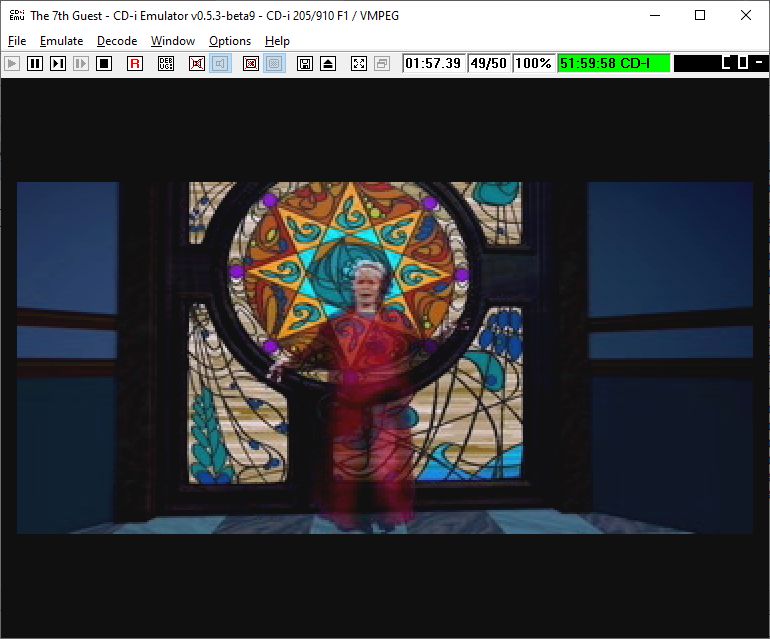Maximize the CD-i Emulator window

coord(700,15)
